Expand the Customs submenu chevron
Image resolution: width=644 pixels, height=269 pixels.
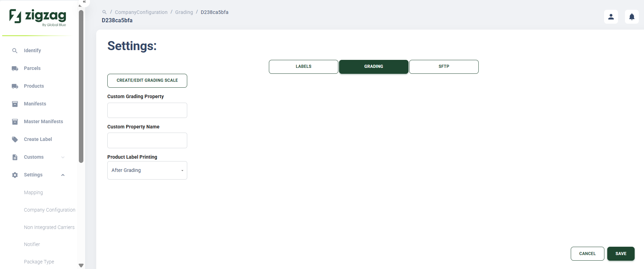[x=63, y=157]
